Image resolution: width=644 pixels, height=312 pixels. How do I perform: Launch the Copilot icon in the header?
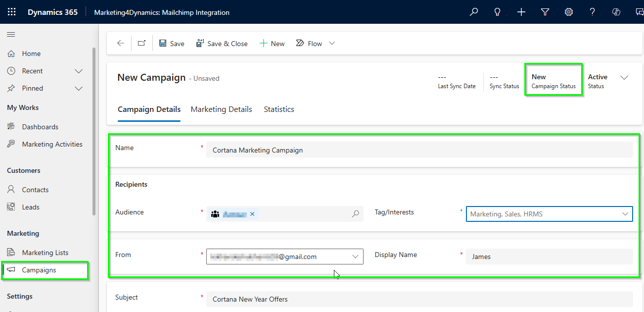pyautogui.click(x=616, y=12)
